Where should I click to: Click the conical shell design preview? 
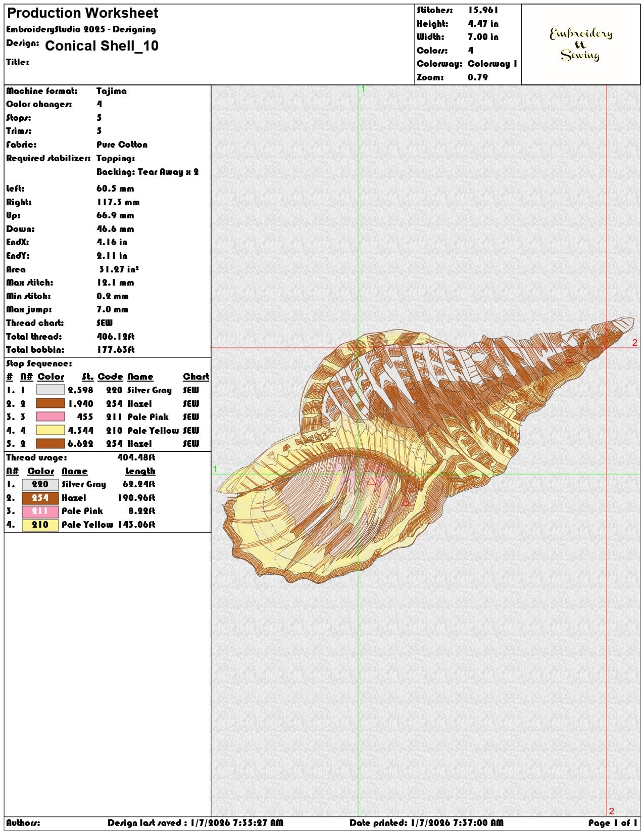425,450
